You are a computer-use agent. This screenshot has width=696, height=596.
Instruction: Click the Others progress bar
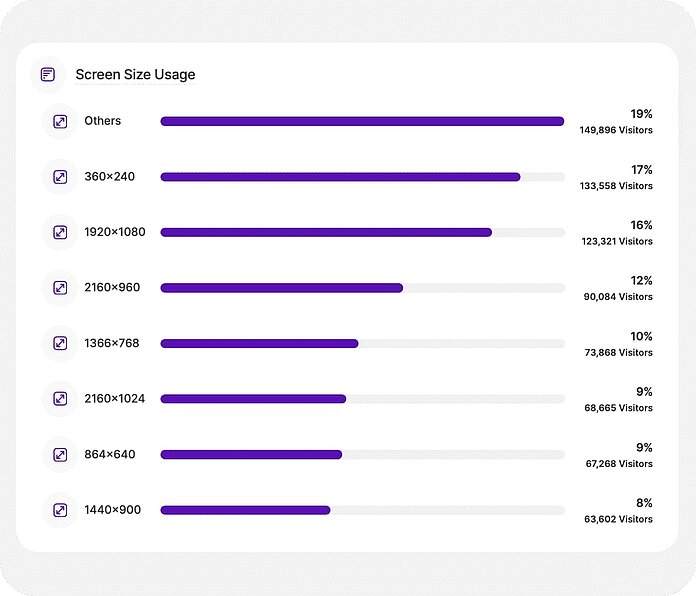(x=362, y=121)
